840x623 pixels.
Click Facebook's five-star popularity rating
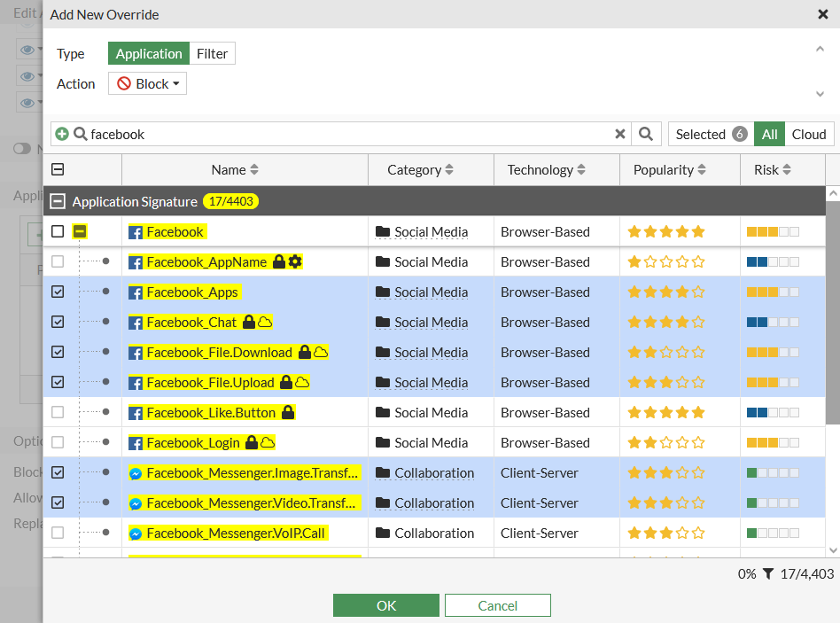[x=666, y=230]
